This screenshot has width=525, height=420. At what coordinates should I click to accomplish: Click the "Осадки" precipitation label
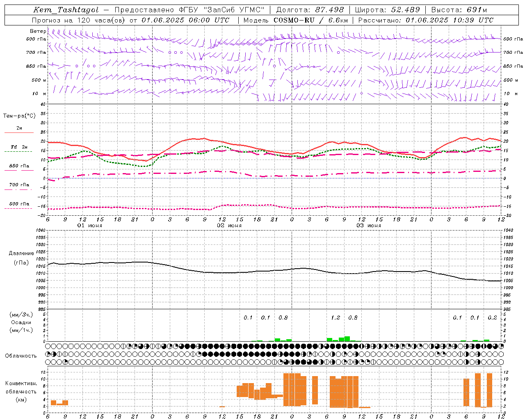21,322
